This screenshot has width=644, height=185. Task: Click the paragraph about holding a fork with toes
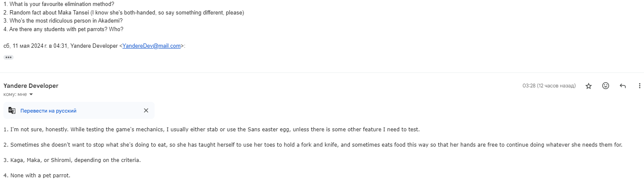point(313,145)
